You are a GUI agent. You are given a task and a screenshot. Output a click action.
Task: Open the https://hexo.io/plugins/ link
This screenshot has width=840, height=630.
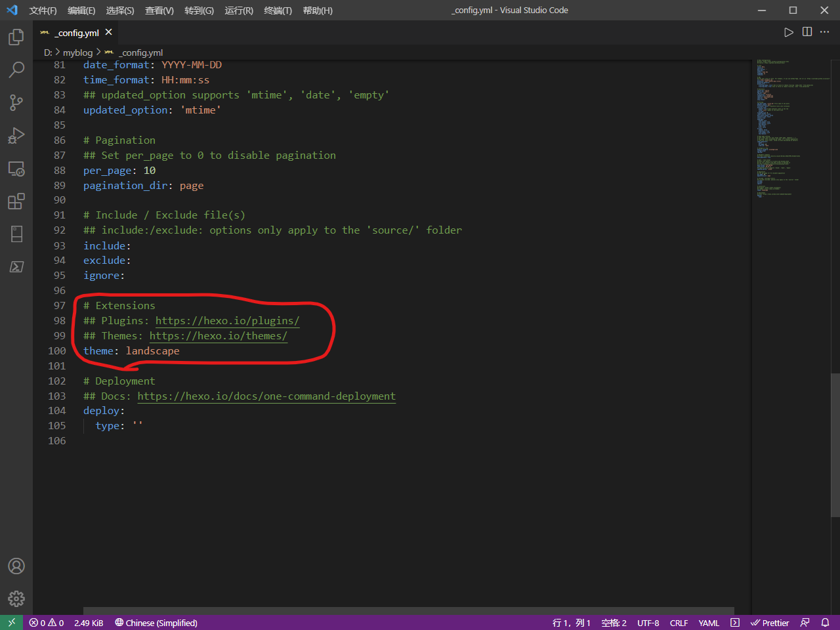(x=227, y=321)
